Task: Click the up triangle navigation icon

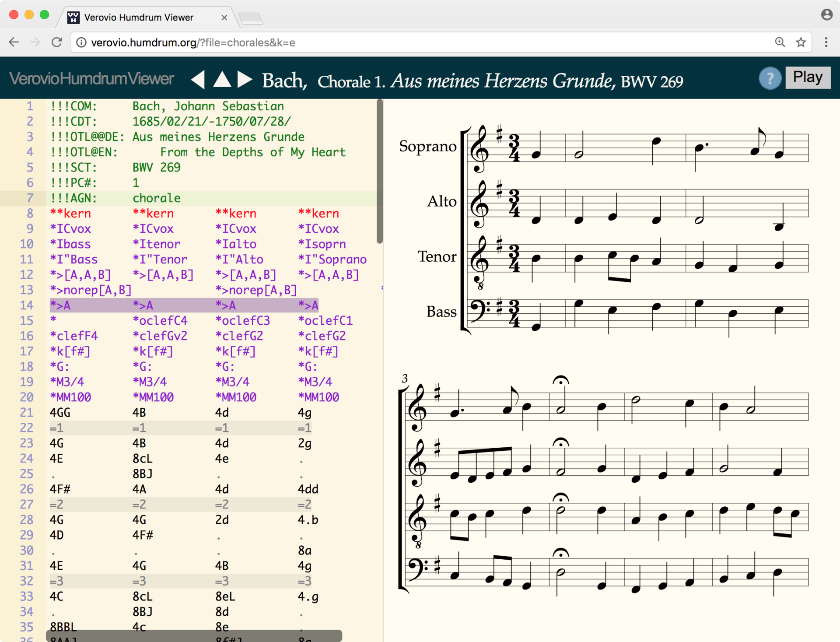Action: (222, 79)
